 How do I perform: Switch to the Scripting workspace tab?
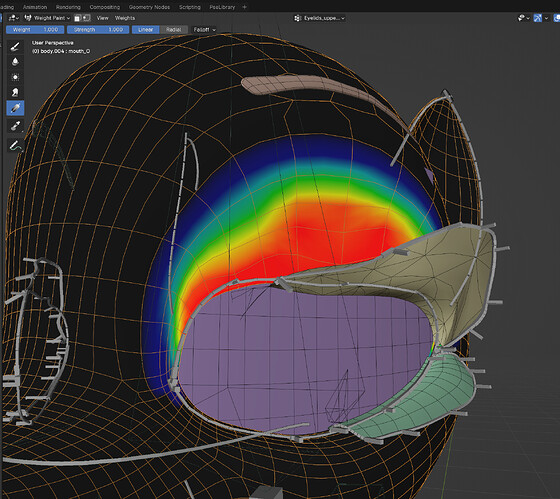190,7
